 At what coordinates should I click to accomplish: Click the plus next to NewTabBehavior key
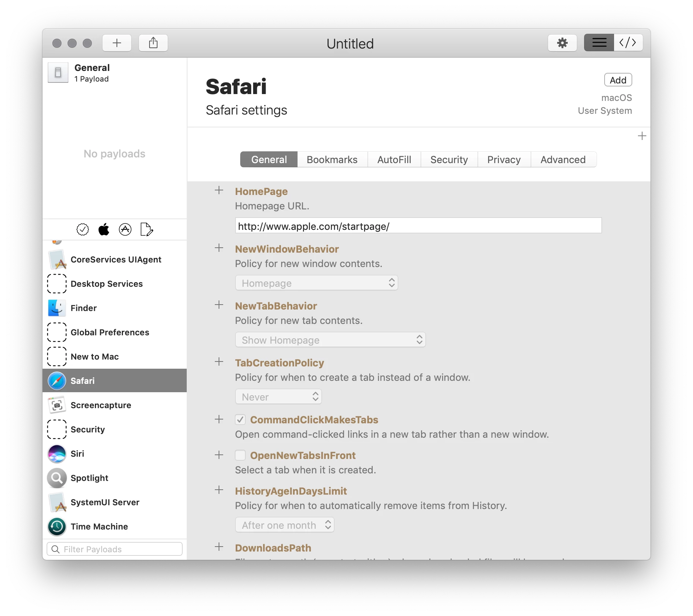219,305
